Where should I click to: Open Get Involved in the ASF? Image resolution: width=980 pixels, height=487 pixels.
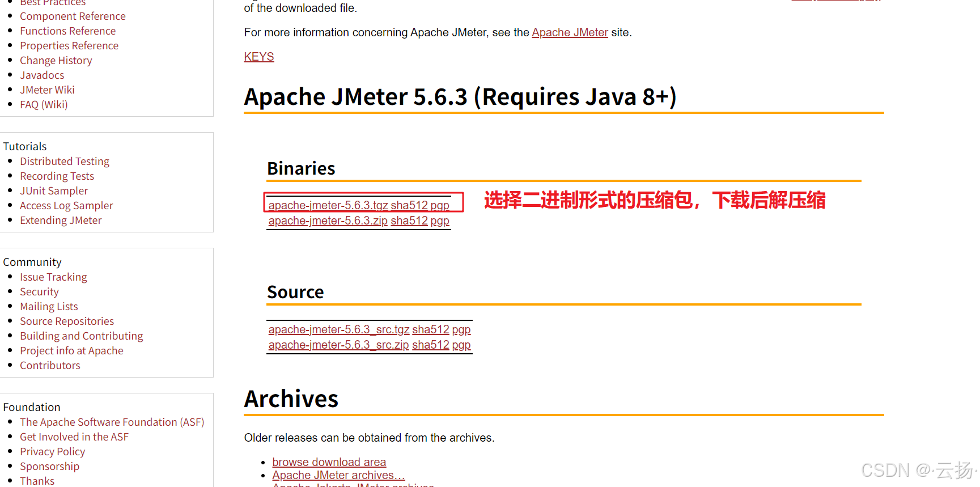[74, 437]
